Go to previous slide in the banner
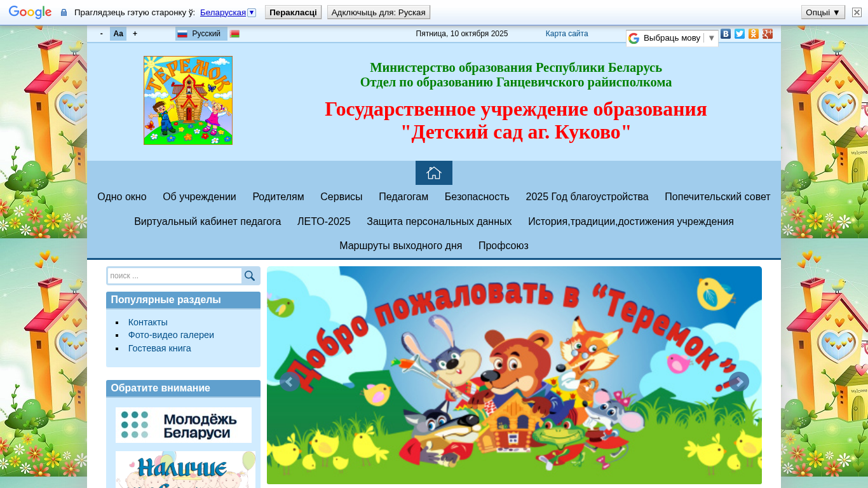This screenshot has width=868, height=488. click(290, 382)
